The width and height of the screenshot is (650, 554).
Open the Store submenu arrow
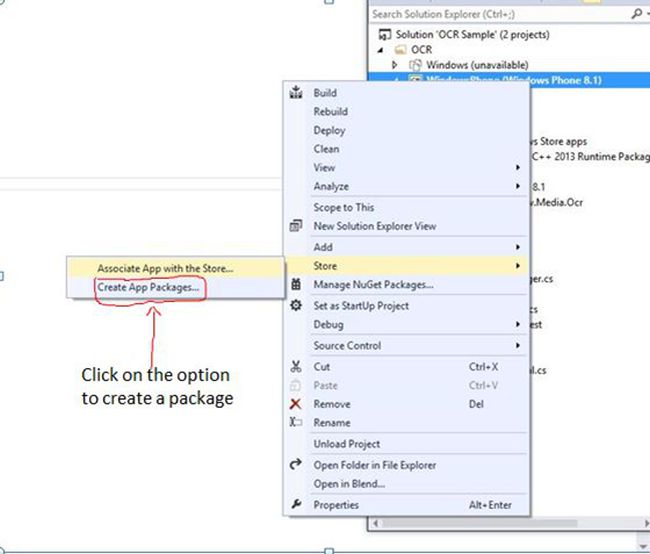click(x=518, y=265)
